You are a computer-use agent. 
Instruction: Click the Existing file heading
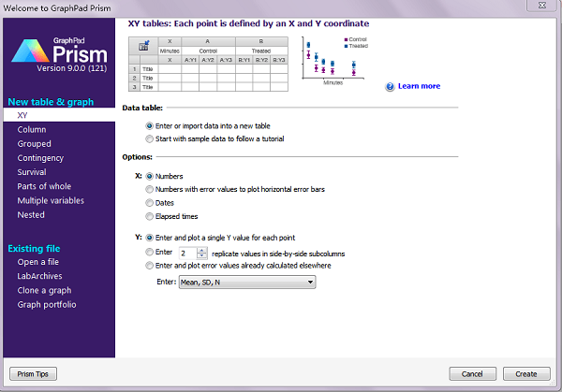(x=34, y=249)
